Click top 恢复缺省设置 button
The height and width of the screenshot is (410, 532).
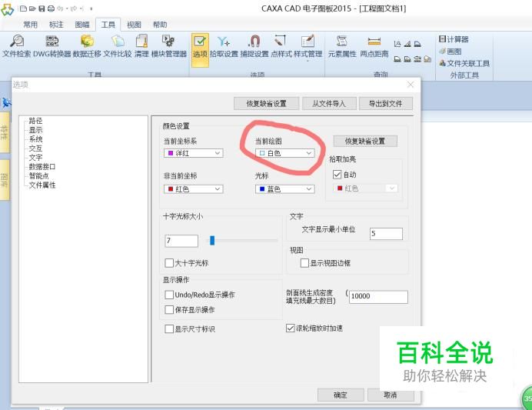(266, 104)
